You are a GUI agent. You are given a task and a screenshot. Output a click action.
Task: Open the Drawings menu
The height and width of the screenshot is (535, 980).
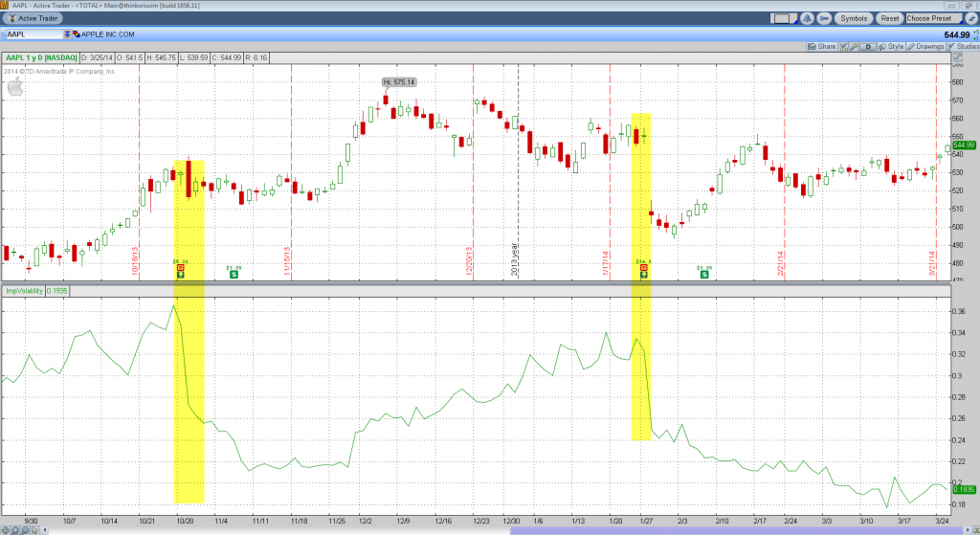click(x=925, y=46)
